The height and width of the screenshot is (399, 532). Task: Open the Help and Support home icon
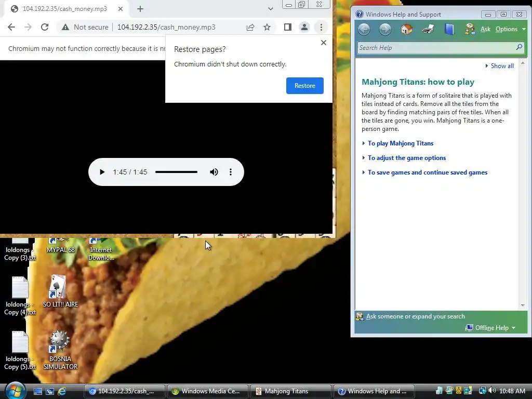pyautogui.click(x=406, y=29)
